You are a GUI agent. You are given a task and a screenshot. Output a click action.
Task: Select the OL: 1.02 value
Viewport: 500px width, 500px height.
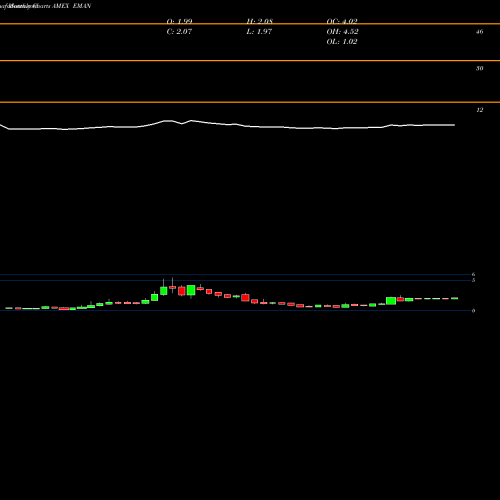click(342, 42)
